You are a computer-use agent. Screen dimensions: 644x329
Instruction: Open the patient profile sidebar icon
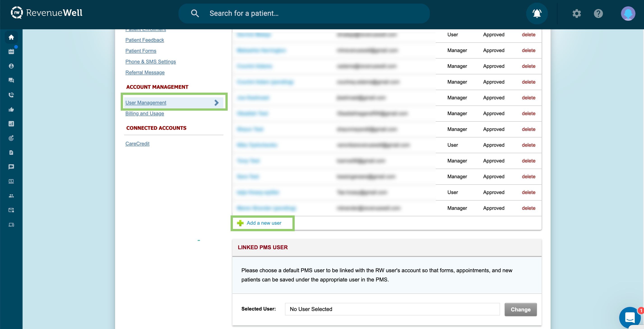pyautogui.click(x=11, y=66)
